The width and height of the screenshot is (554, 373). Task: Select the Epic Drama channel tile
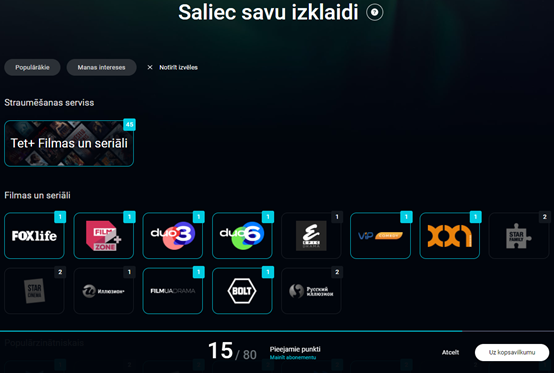[311, 236]
